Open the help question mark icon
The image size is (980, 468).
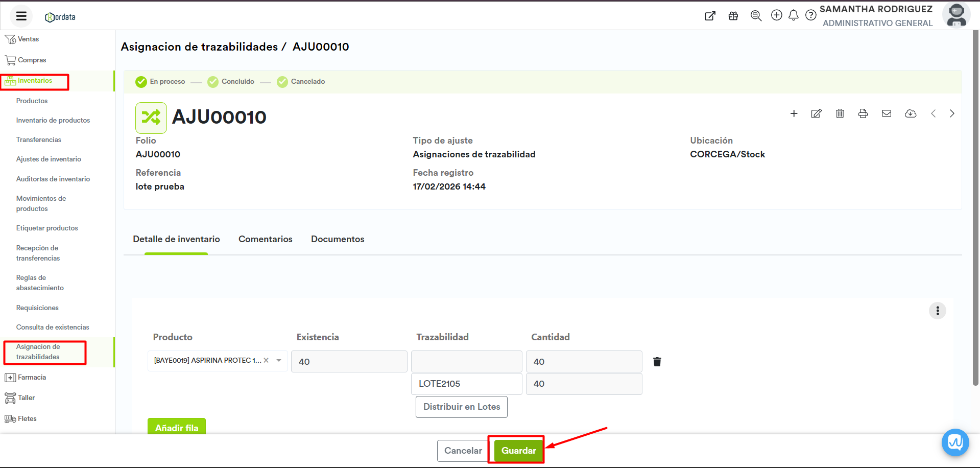click(x=810, y=15)
